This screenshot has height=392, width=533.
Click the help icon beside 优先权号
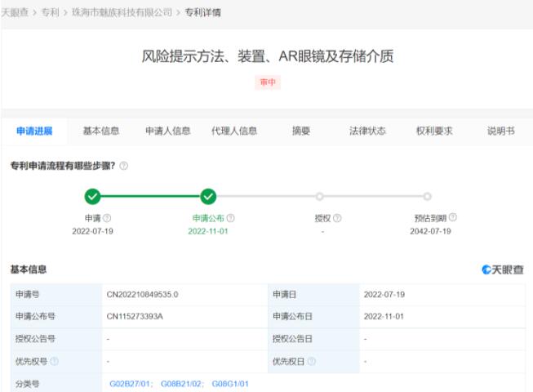[x=55, y=361]
